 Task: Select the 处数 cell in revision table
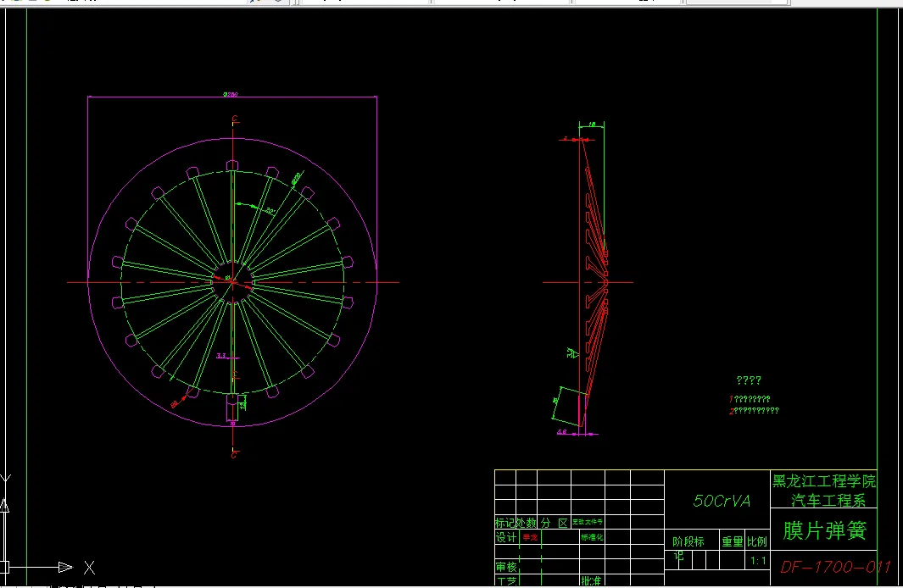[526, 523]
